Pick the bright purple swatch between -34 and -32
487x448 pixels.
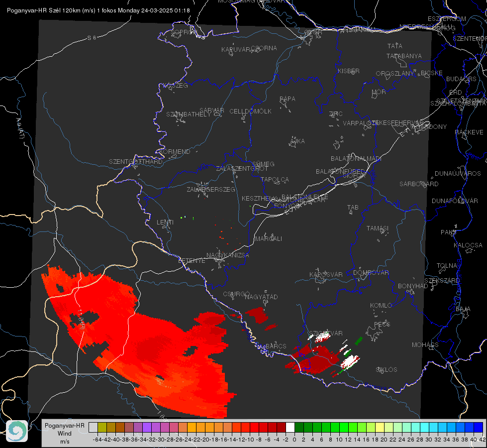coord(147,427)
